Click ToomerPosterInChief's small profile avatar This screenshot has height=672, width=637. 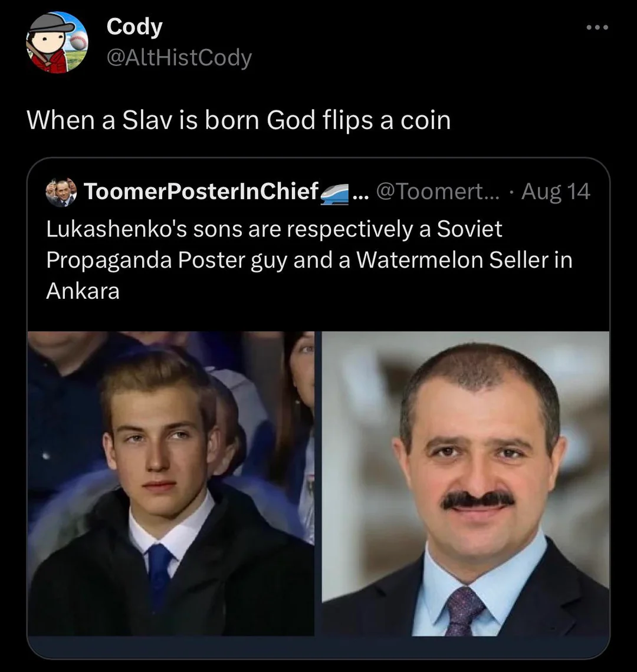coord(62,192)
